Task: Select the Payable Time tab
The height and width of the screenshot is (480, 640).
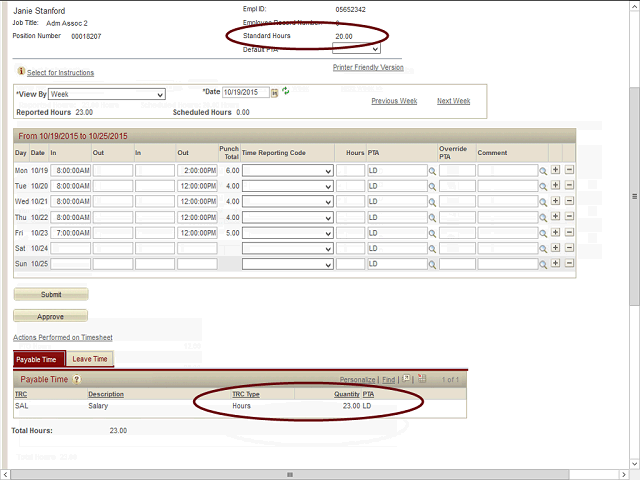Action: point(40,359)
